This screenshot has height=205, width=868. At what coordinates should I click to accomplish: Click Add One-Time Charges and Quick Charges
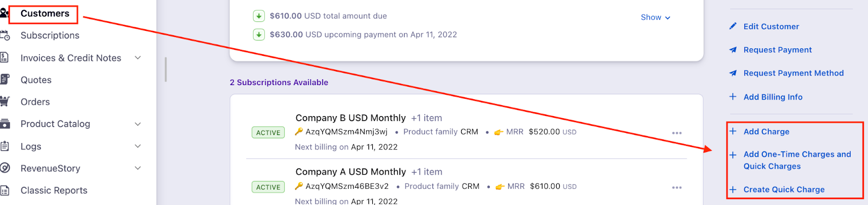coord(797,160)
